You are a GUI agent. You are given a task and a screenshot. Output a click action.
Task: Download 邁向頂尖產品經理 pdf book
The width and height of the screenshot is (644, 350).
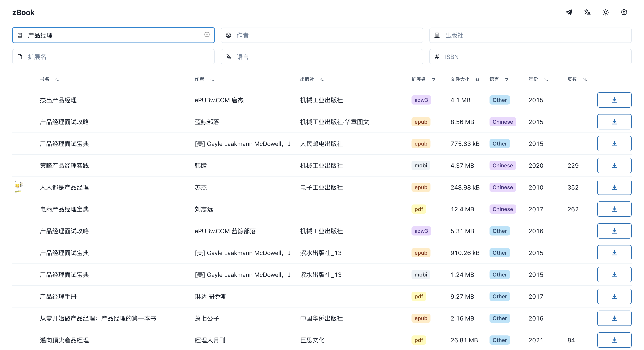click(614, 340)
